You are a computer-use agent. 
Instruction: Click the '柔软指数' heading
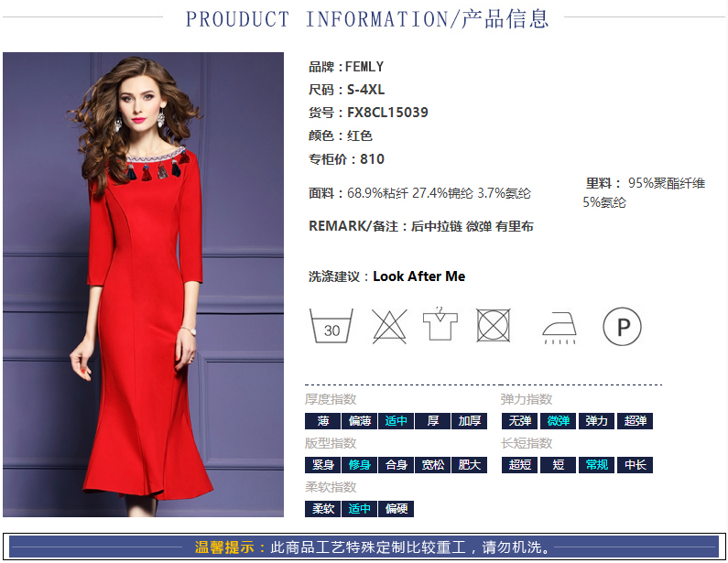tap(331, 487)
